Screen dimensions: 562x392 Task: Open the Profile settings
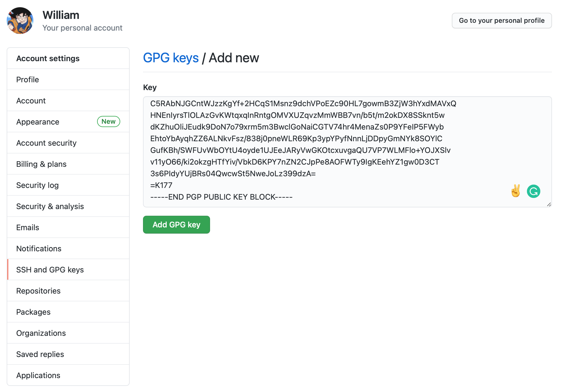(27, 79)
